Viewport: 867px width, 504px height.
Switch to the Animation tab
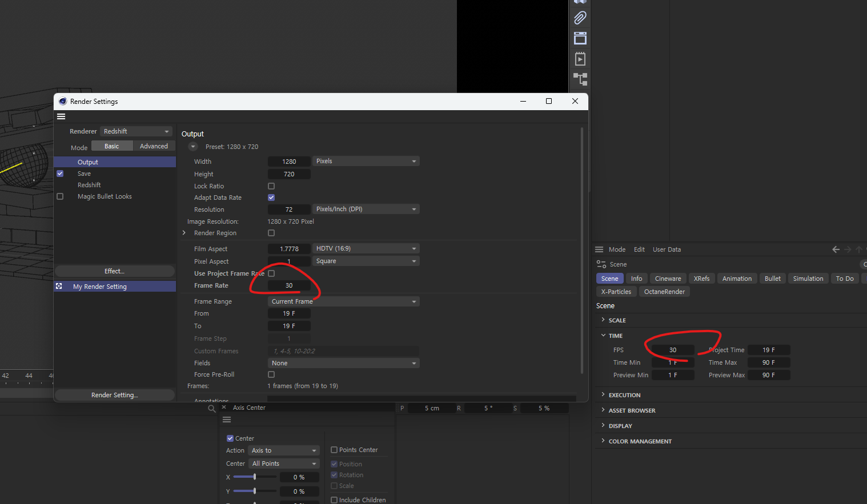coord(737,279)
